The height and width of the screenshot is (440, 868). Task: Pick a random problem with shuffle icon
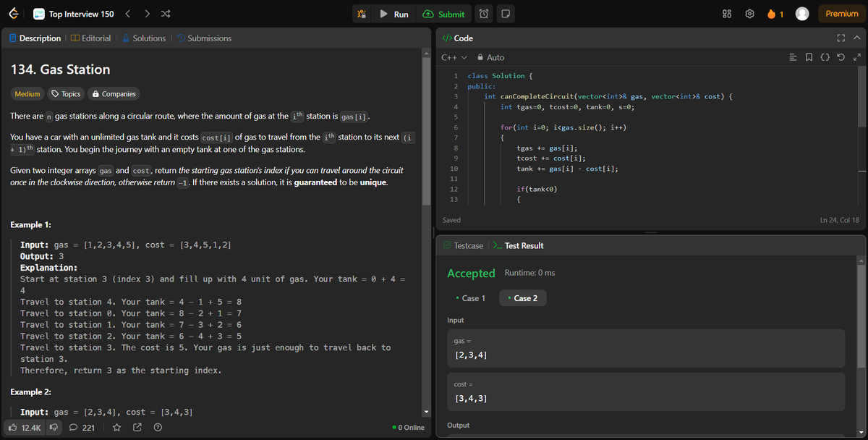point(165,14)
